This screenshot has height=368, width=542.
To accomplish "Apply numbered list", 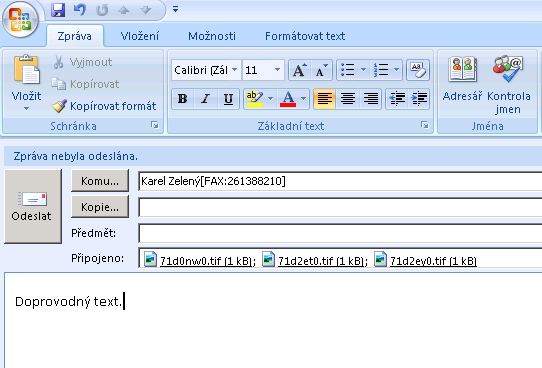I will pos(381,70).
